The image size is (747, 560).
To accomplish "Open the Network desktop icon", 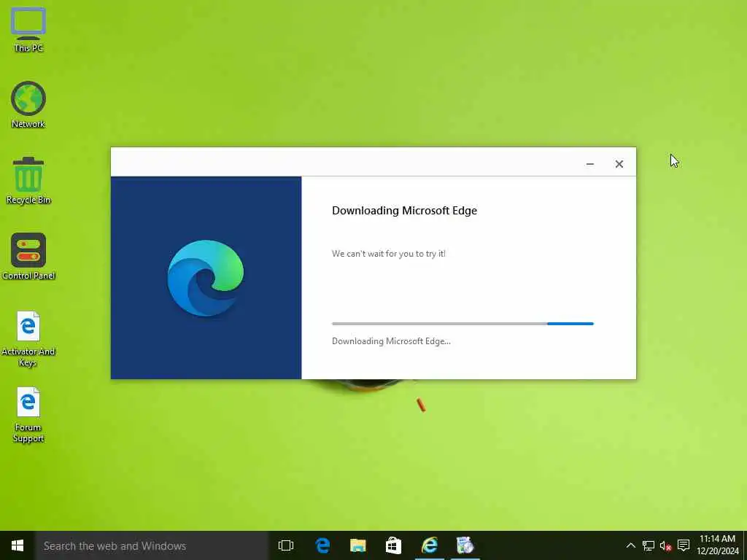I will (x=28, y=105).
